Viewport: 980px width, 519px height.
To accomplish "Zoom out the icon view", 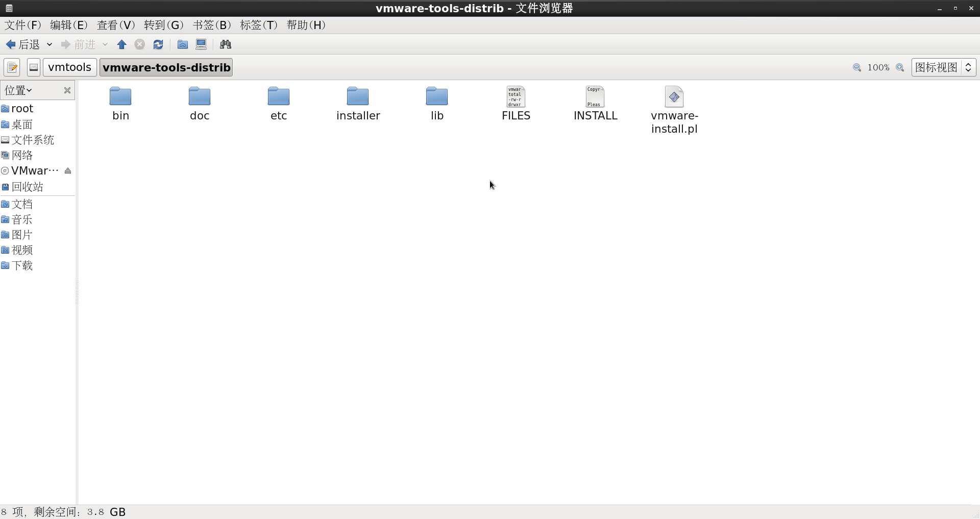I will click(x=857, y=67).
